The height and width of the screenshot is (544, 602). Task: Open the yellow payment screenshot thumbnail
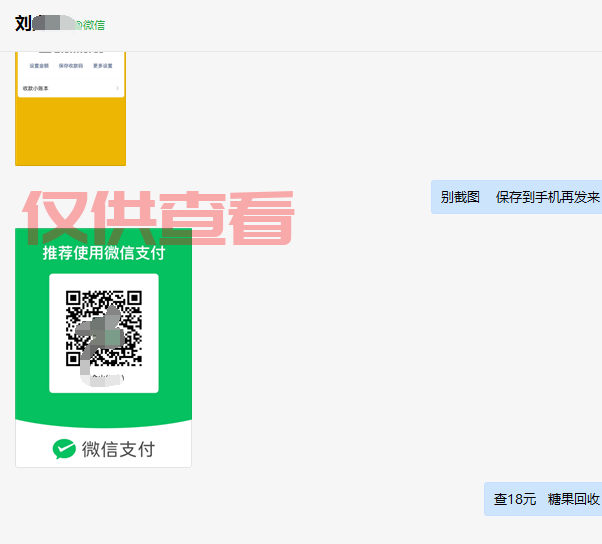point(70,108)
